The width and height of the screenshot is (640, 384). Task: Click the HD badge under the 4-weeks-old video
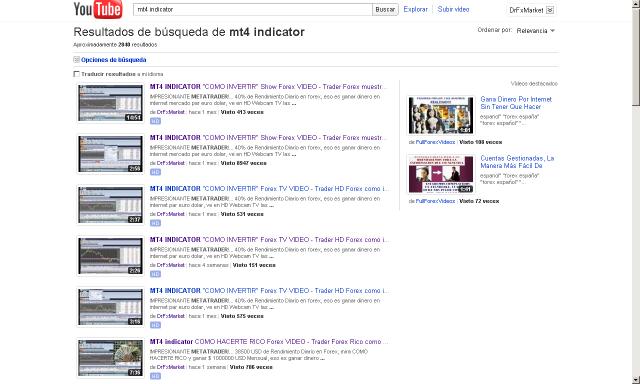(x=155, y=274)
